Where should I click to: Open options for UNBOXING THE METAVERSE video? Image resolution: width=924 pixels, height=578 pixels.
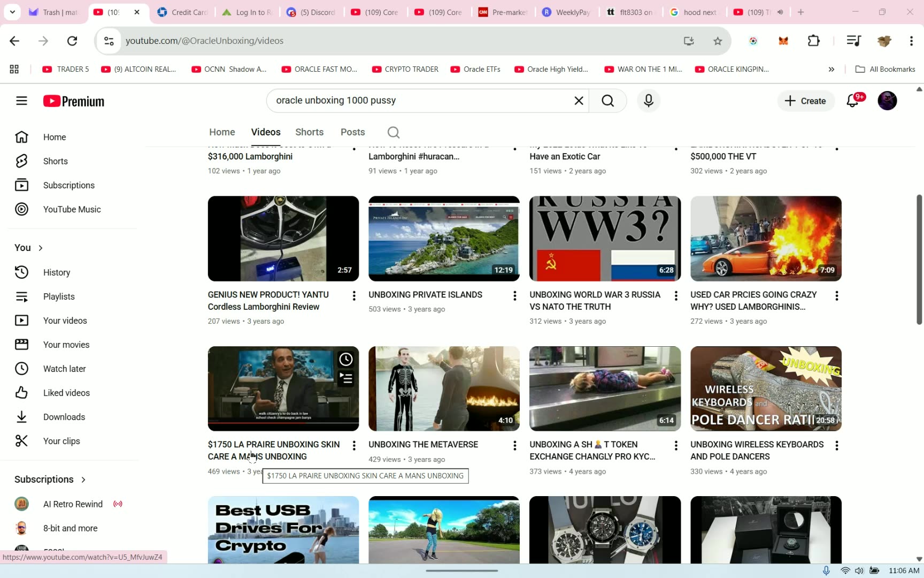pyautogui.click(x=514, y=446)
